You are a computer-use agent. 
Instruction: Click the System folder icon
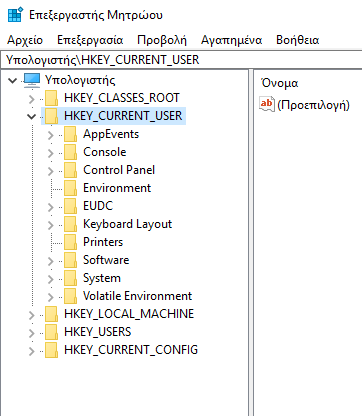click(x=70, y=278)
